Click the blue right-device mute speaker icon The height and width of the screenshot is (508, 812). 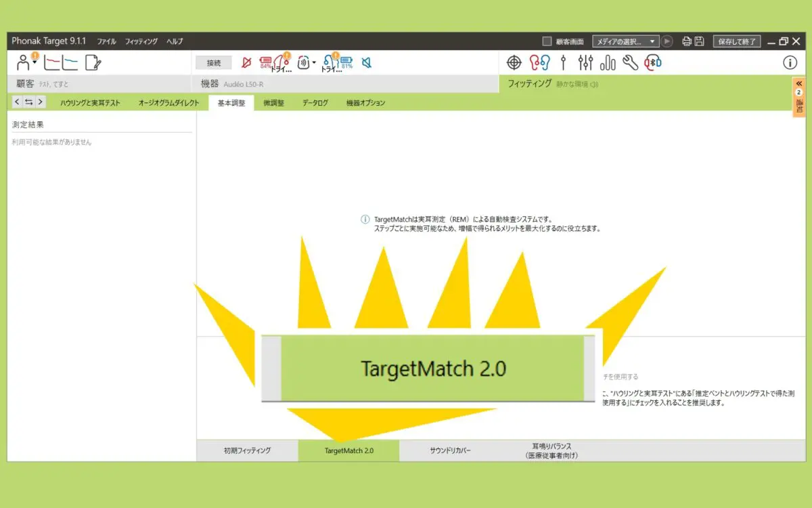[366, 63]
